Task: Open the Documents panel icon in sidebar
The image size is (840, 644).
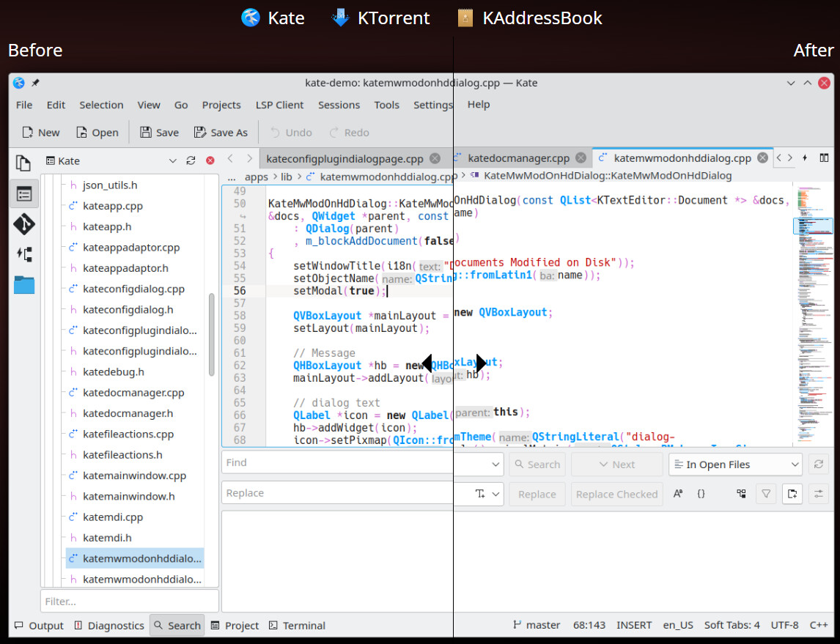Action: click(x=23, y=163)
